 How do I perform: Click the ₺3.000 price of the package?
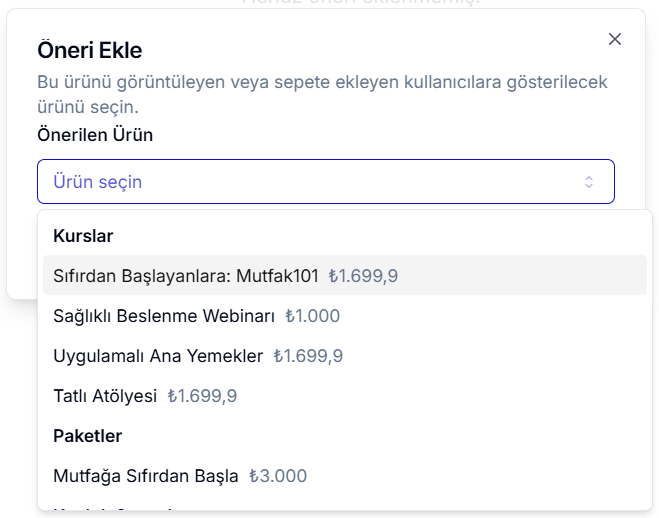(x=278, y=476)
